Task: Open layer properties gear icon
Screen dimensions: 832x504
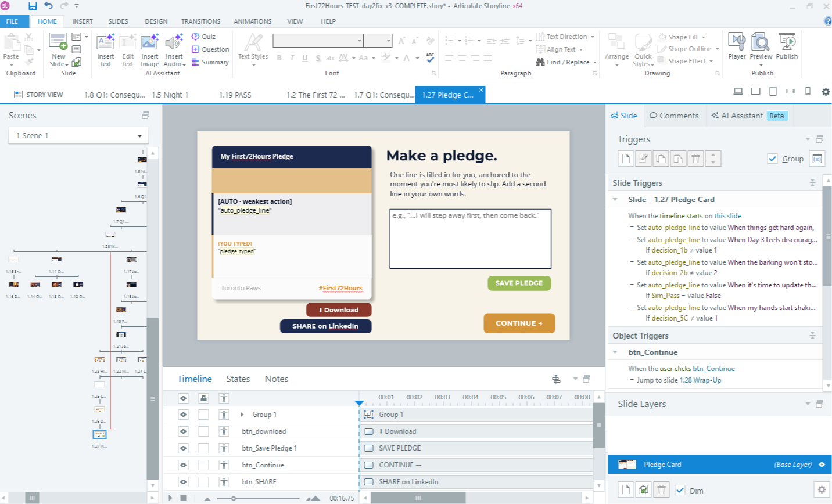Action: coord(821,489)
